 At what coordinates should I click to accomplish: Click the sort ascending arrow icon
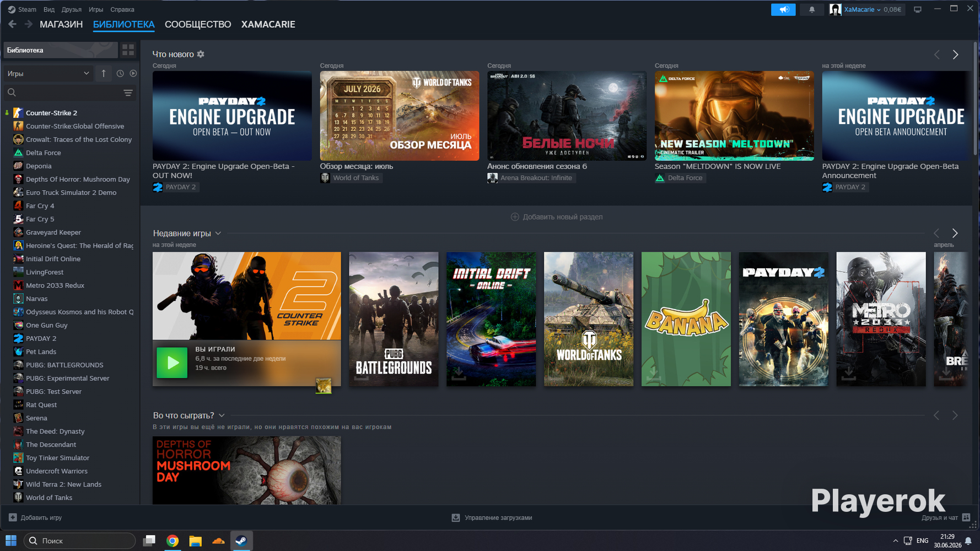click(x=104, y=73)
